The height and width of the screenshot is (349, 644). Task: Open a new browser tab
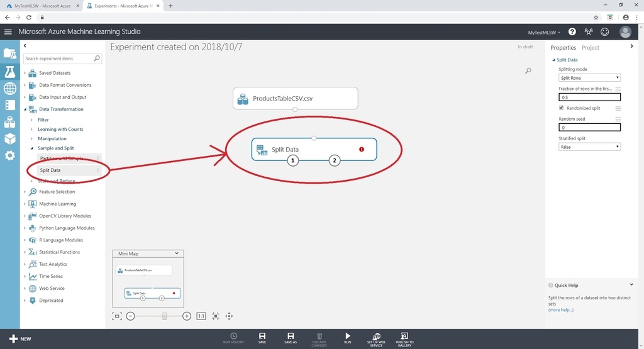(x=170, y=6)
